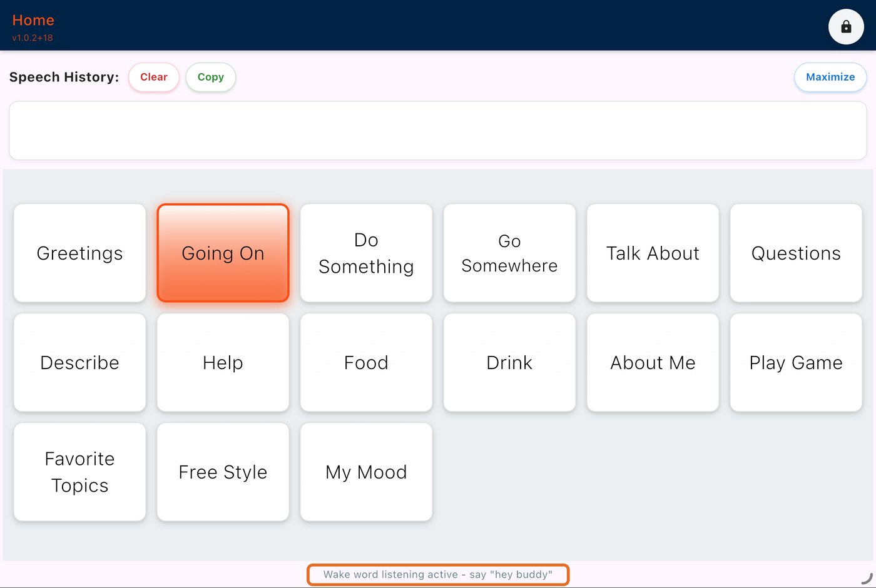The width and height of the screenshot is (876, 588).
Task: Clear the speech history
Action: [x=154, y=77]
